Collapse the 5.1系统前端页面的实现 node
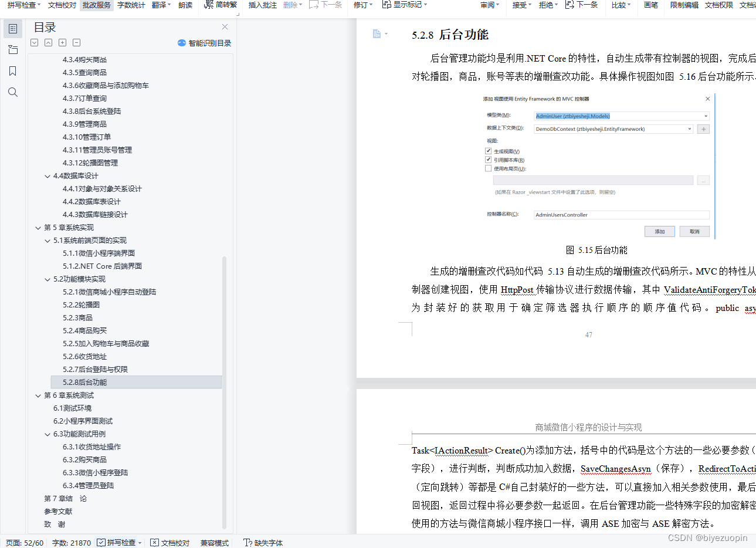Screen dimensions: 756x548 click(48, 241)
